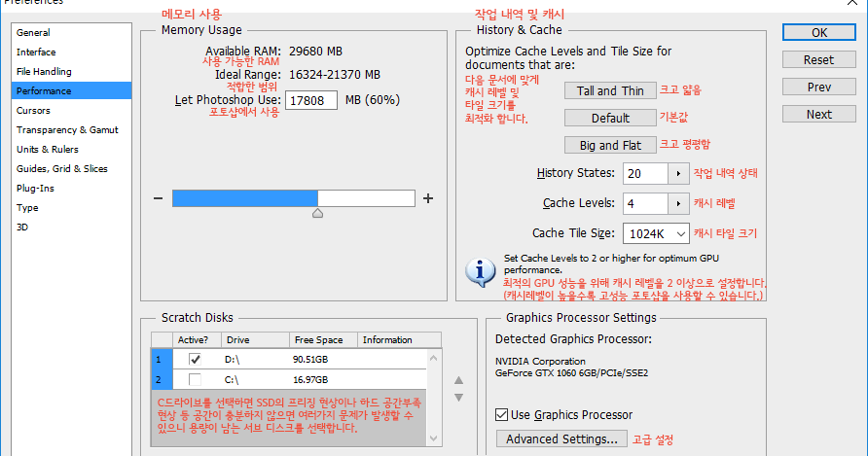Image resolution: width=868 pixels, height=456 pixels.
Task: Select the 3D category
Action: pos(71,227)
